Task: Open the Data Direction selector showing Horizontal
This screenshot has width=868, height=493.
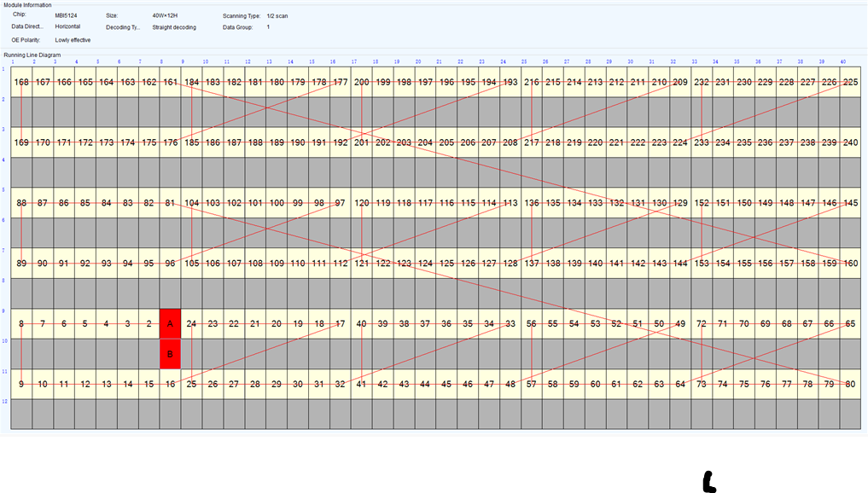Action: point(67,26)
